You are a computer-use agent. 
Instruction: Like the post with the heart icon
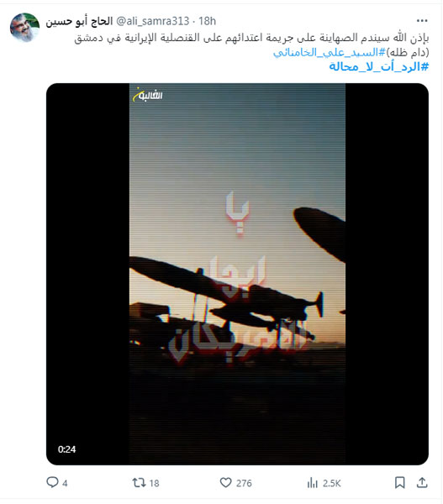(225, 482)
